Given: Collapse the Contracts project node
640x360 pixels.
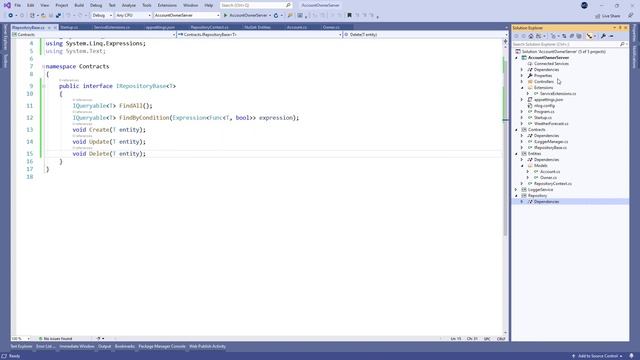Looking at the screenshot, I should point(516,130).
